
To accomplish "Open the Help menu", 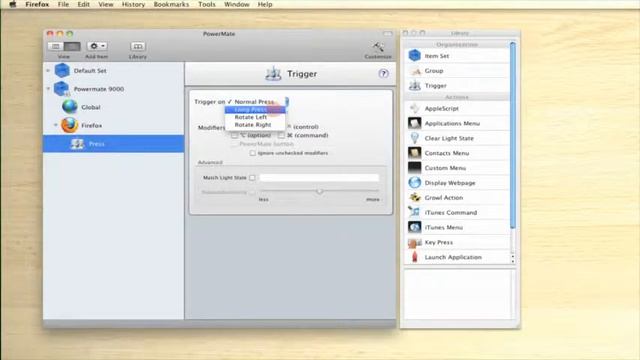I will 265,4.
